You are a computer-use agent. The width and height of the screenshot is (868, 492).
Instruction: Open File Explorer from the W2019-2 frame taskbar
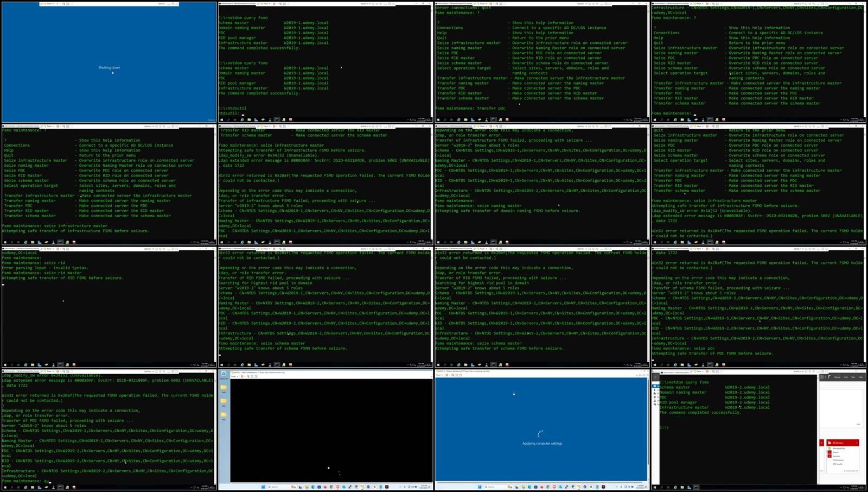coord(682,487)
